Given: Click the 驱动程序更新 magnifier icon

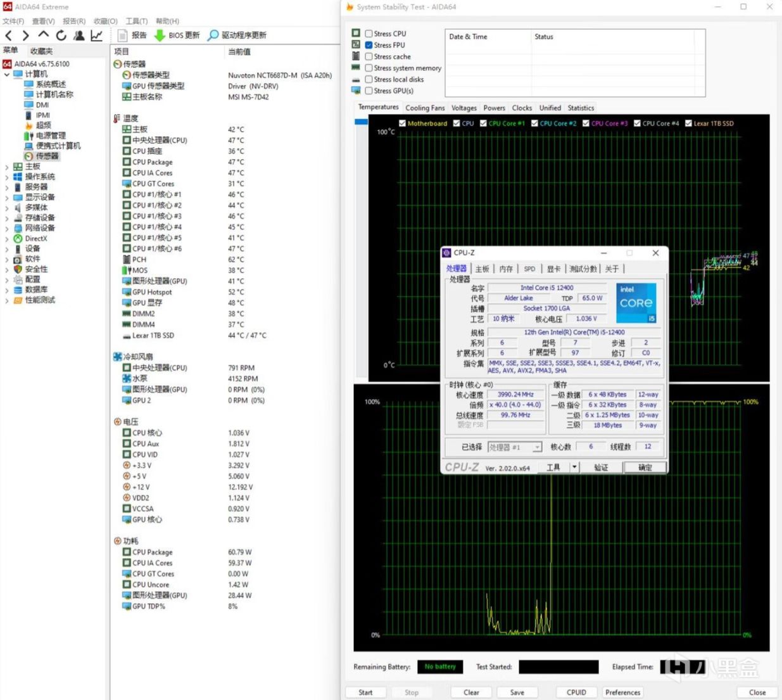Looking at the screenshot, I should (213, 35).
